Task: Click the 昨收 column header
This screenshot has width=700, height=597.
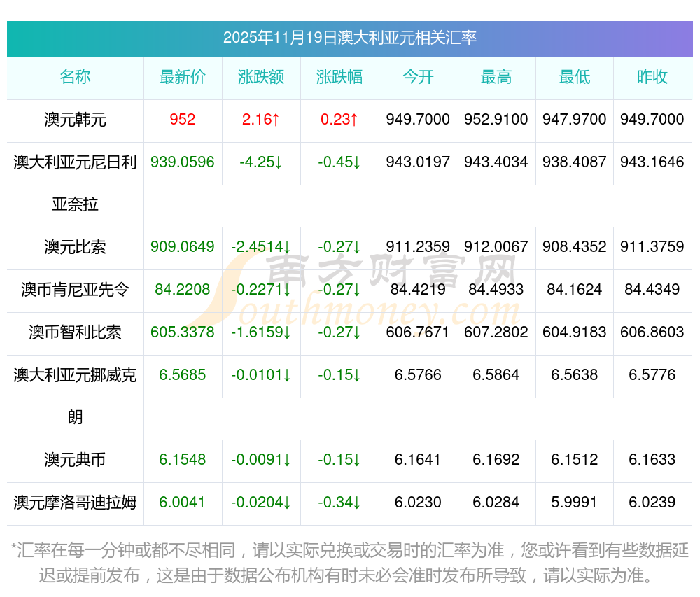Action: point(652,77)
